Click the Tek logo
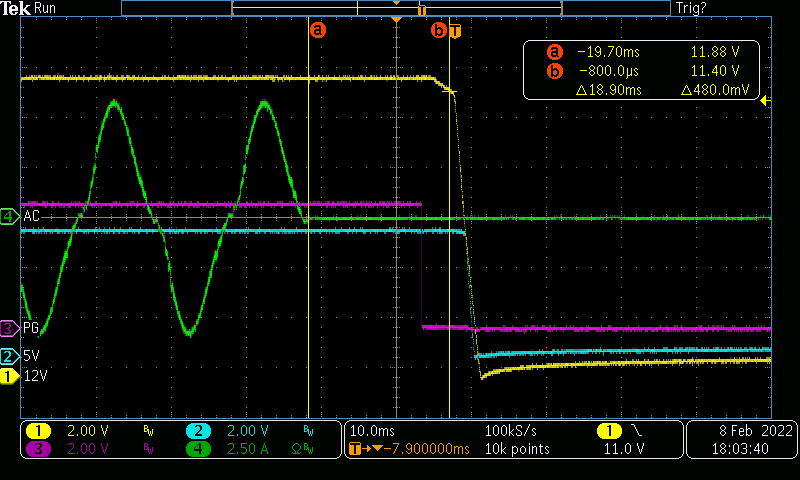 click(x=17, y=8)
